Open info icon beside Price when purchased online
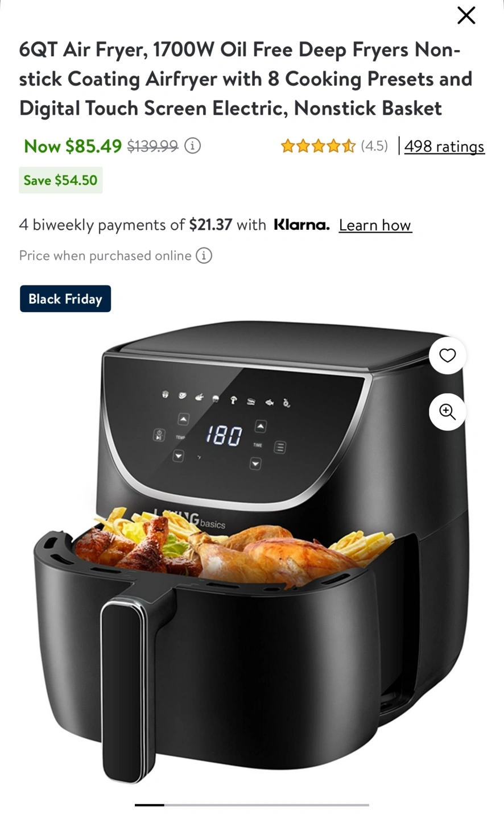This screenshot has height=819, width=504. click(204, 255)
